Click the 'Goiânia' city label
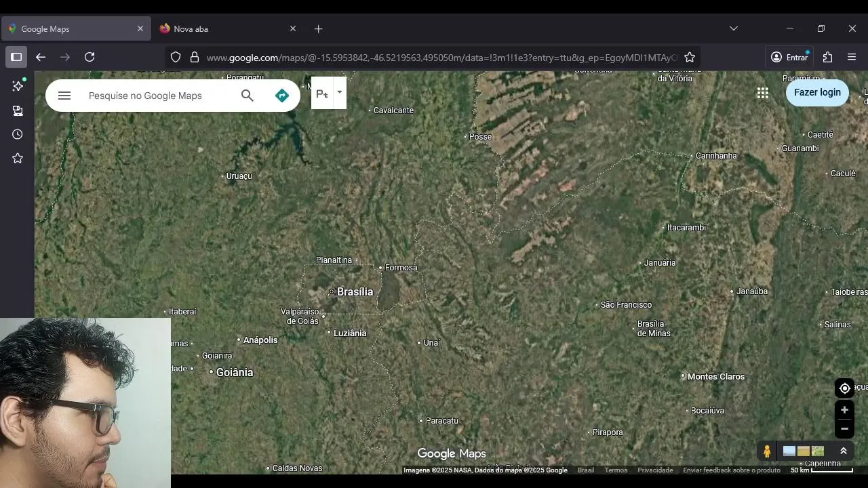This screenshot has height=488, width=868. (x=235, y=372)
